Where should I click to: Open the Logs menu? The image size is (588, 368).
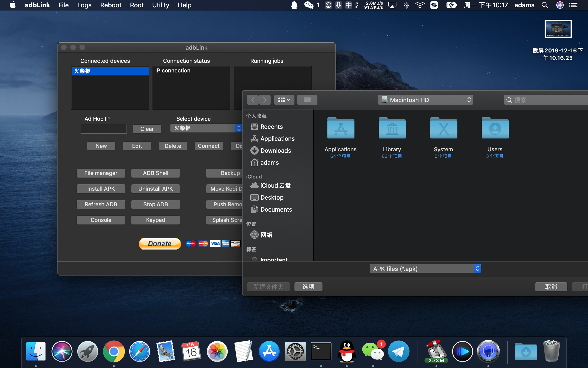point(84,5)
